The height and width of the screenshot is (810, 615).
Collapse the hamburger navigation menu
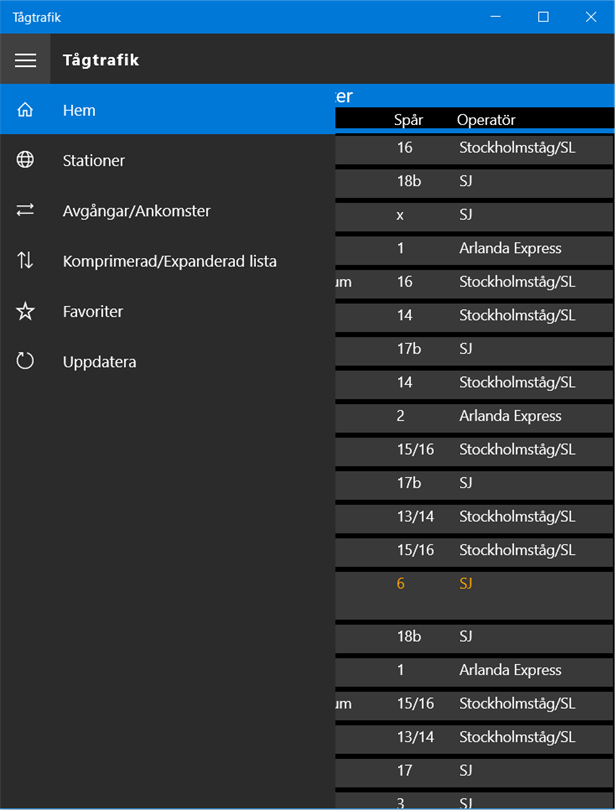pos(25,60)
